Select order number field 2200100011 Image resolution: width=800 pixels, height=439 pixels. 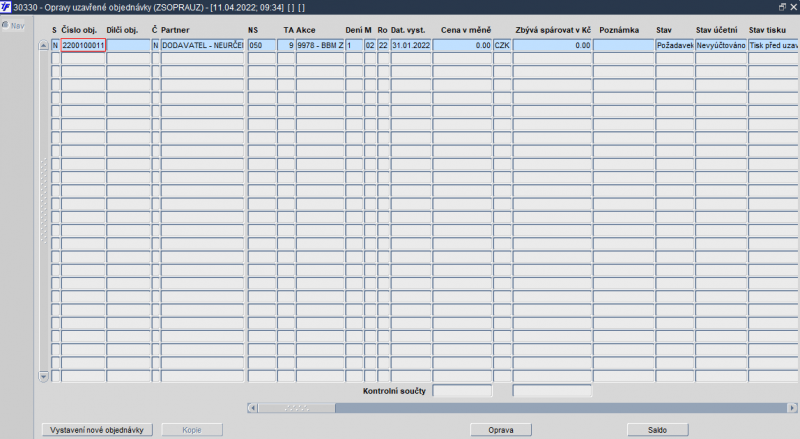pos(83,45)
